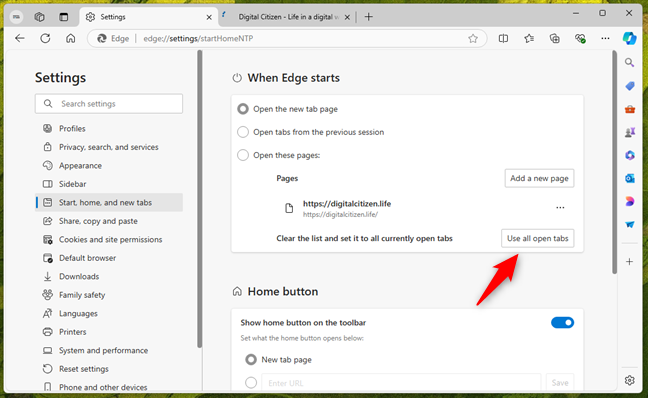Click the address bar URL
The image size is (648, 398).
pos(198,38)
